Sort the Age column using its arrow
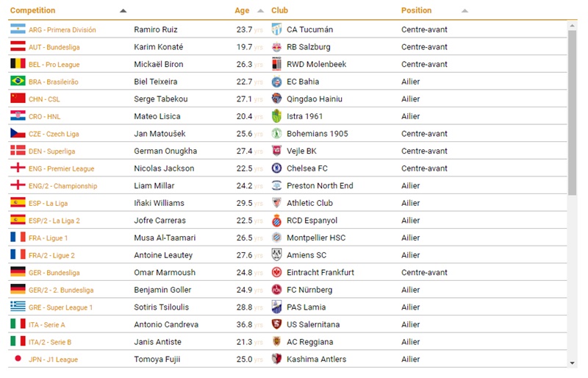The width and height of the screenshot is (588, 378). (261, 11)
